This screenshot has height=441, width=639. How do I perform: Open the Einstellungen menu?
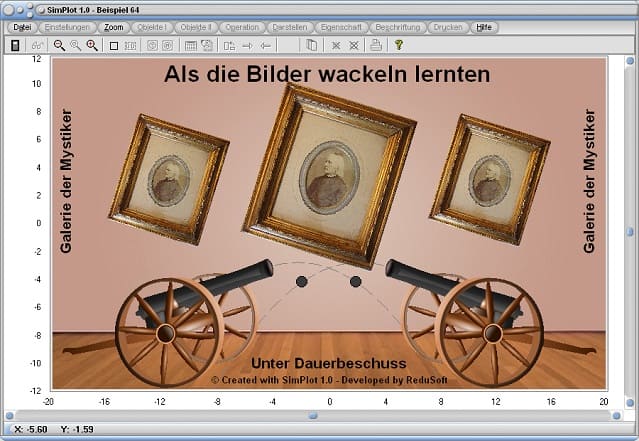click(x=67, y=27)
